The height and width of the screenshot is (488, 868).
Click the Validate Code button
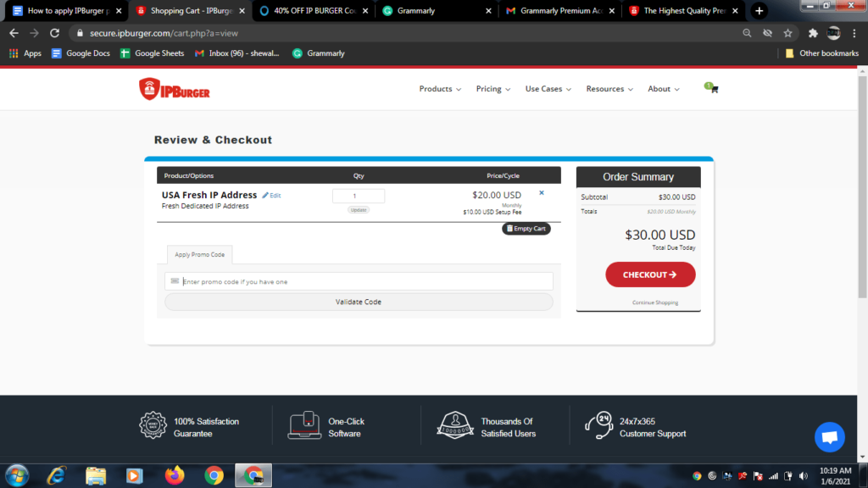(x=359, y=302)
